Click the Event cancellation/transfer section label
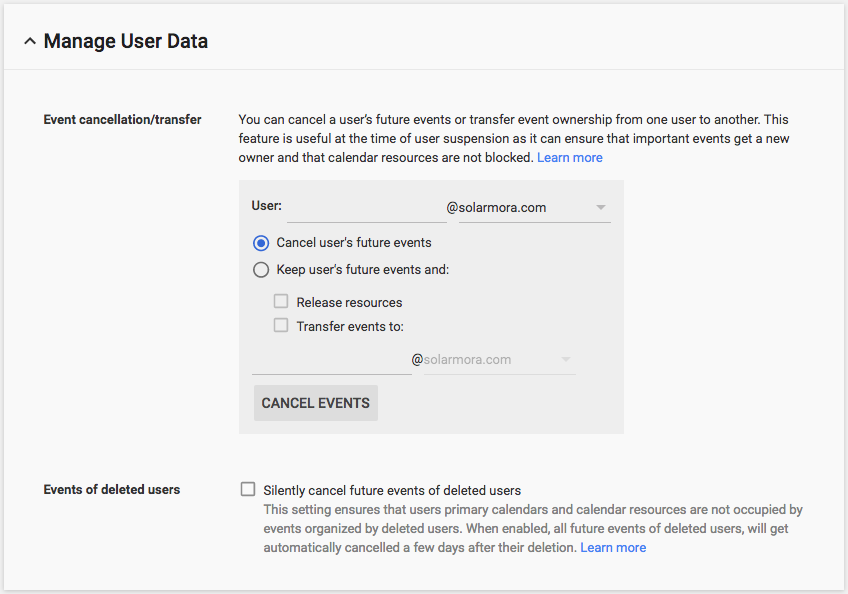This screenshot has width=848, height=594. tap(122, 120)
